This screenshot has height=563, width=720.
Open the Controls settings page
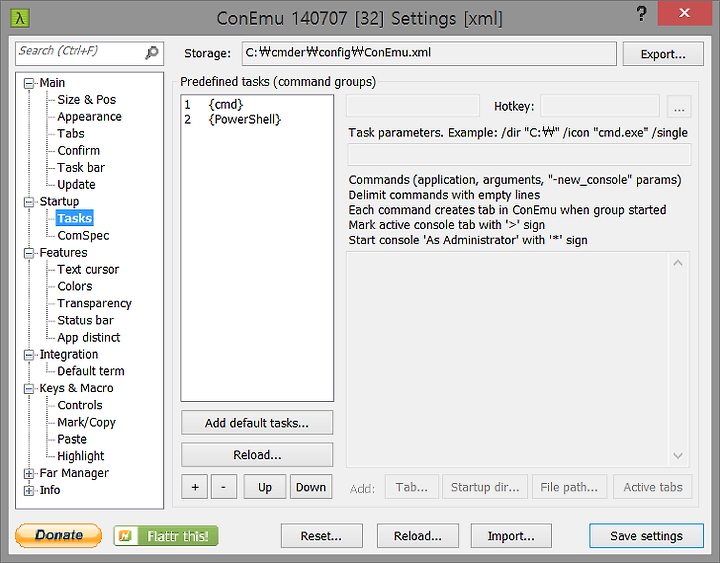pyautogui.click(x=80, y=405)
